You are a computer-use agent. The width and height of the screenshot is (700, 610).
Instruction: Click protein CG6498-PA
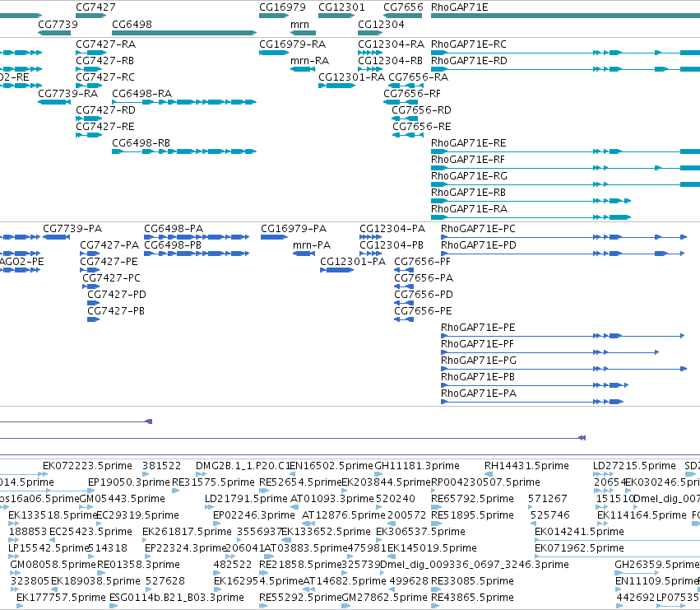pos(174,229)
